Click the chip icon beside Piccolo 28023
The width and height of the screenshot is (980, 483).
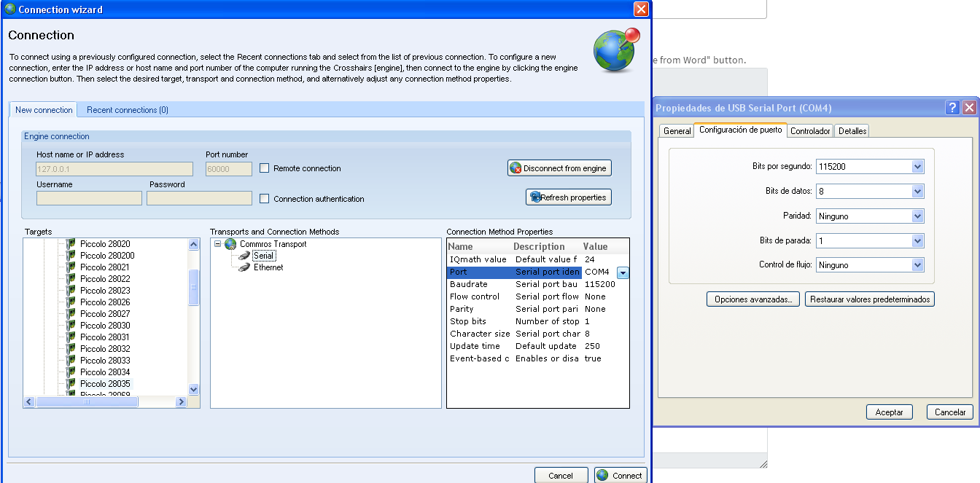pos(71,291)
